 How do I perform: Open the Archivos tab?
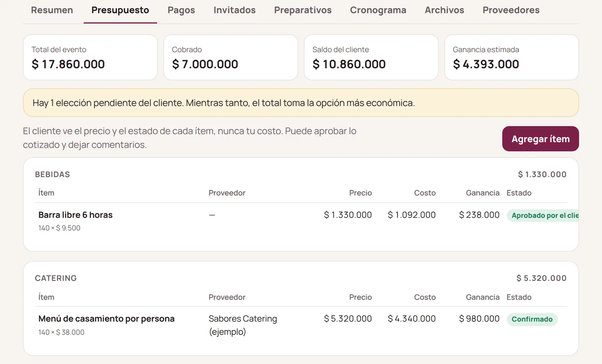(x=444, y=10)
